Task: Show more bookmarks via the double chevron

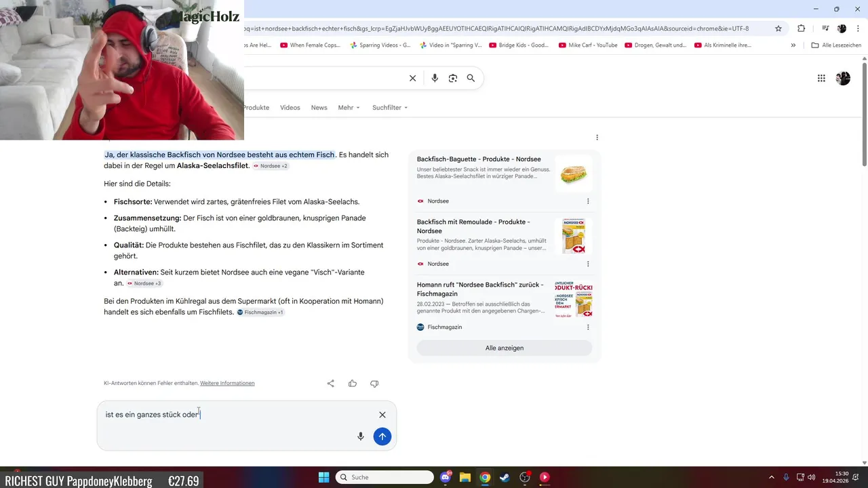Action: (793, 45)
